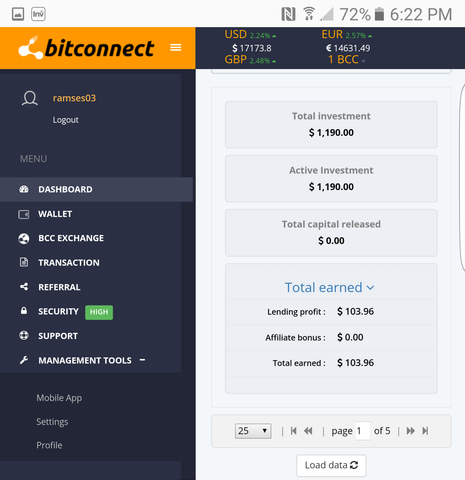
Task: Click the Logout link
Action: (x=66, y=120)
